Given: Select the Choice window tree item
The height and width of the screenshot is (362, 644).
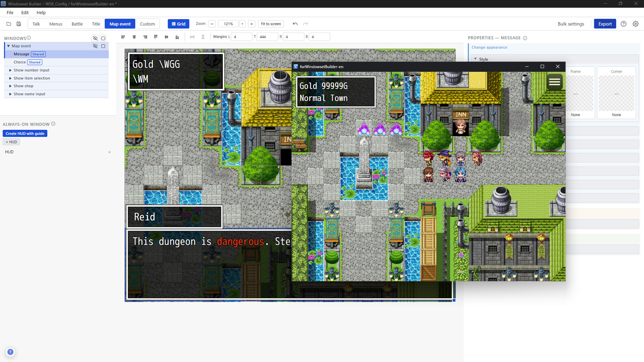Looking at the screenshot, I should click(x=56, y=62).
